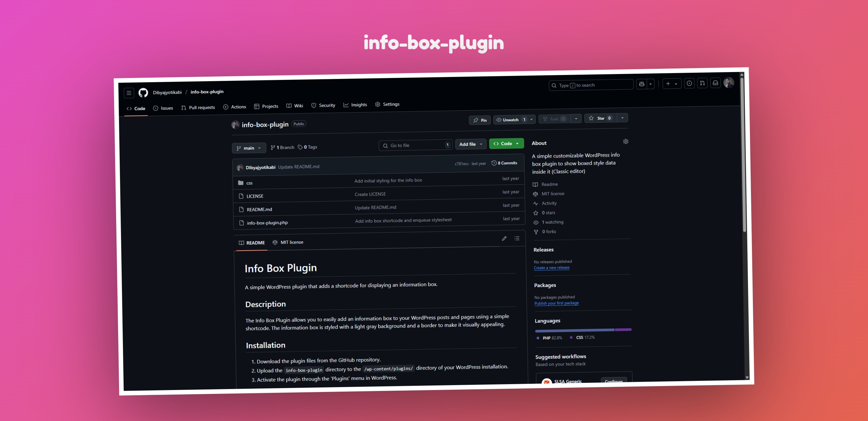Open About settings gear icon

(x=626, y=142)
